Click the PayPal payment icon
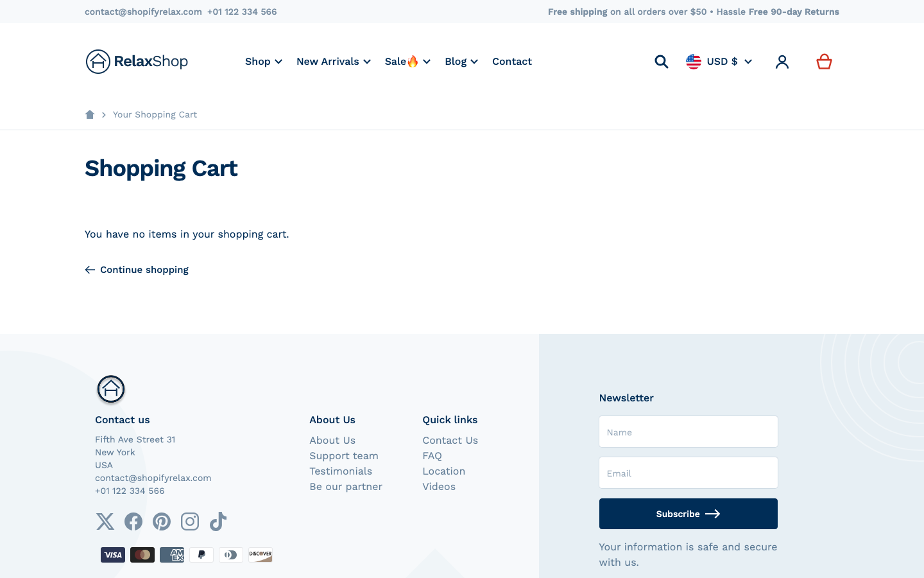This screenshot has height=578, width=924. click(x=201, y=555)
